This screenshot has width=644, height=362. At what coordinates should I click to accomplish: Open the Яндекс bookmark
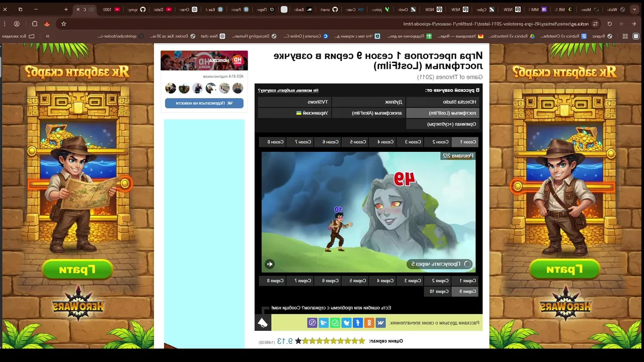[602, 36]
